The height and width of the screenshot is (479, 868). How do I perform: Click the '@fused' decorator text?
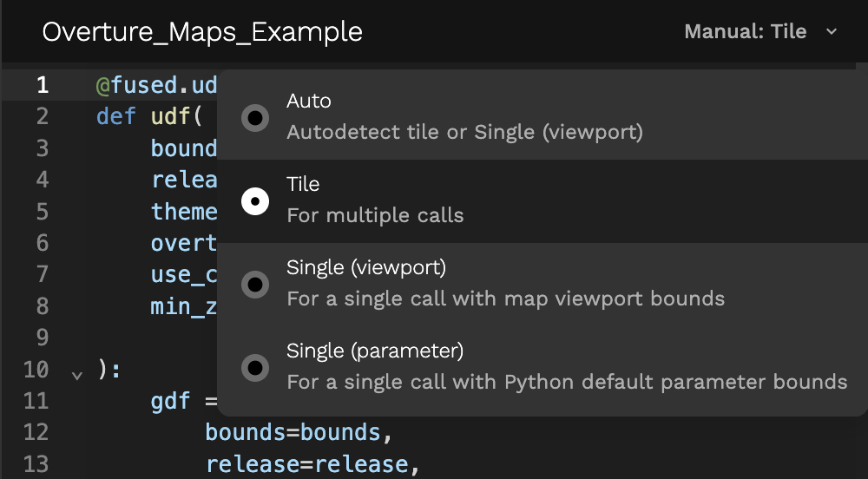(x=137, y=85)
